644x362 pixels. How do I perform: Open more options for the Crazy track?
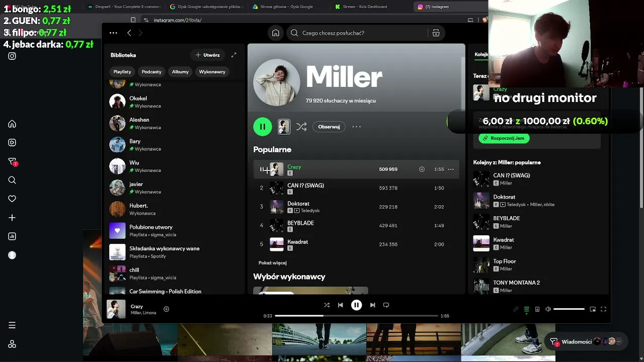point(451,169)
